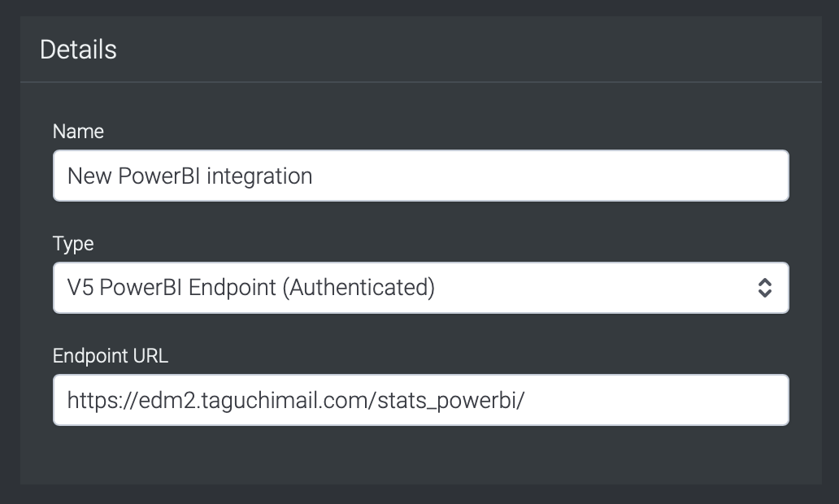Select the text 'New PowerBI integration'

pos(189,176)
